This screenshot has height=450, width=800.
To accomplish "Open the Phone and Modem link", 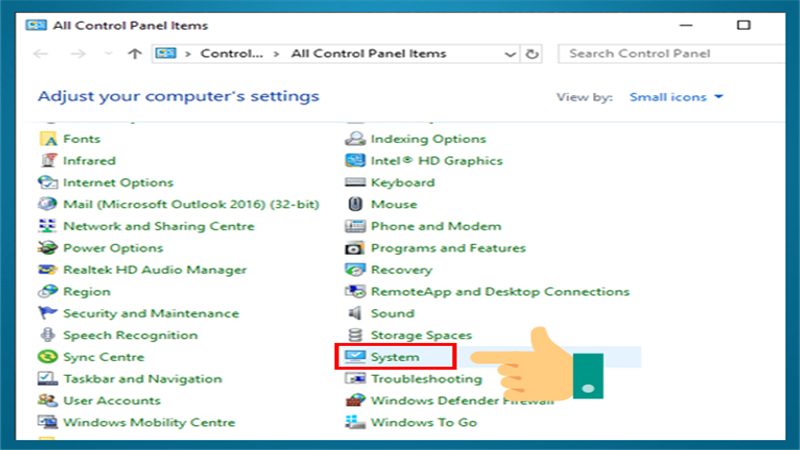I will (x=436, y=226).
